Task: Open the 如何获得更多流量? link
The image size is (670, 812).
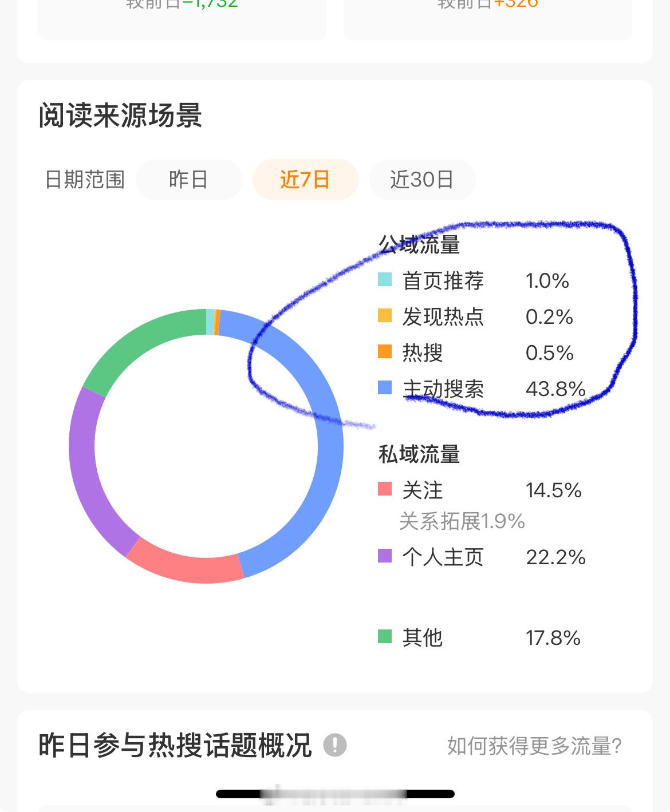Action: (x=534, y=746)
